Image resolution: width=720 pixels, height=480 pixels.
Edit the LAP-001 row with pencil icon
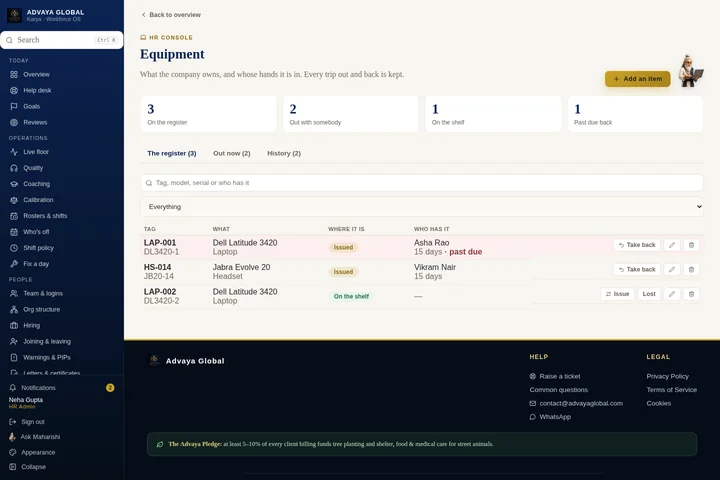672,245
